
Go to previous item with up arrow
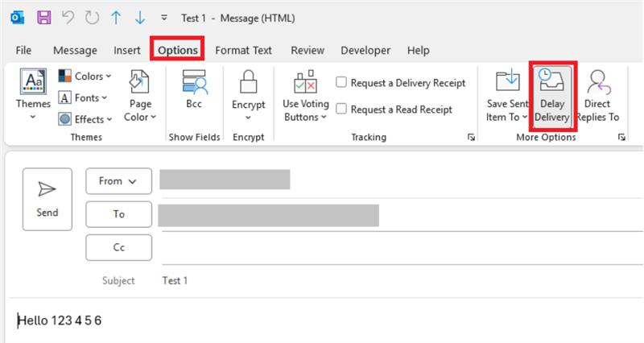pyautogui.click(x=116, y=18)
